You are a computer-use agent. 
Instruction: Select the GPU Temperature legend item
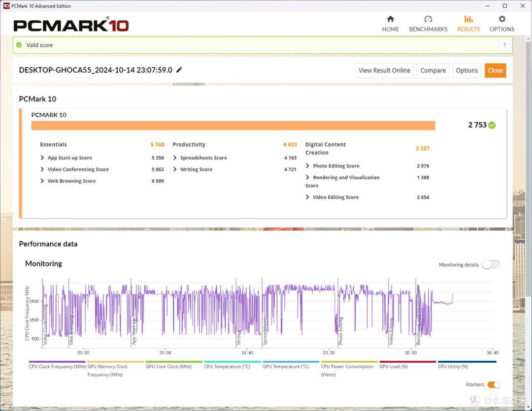coord(291,365)
